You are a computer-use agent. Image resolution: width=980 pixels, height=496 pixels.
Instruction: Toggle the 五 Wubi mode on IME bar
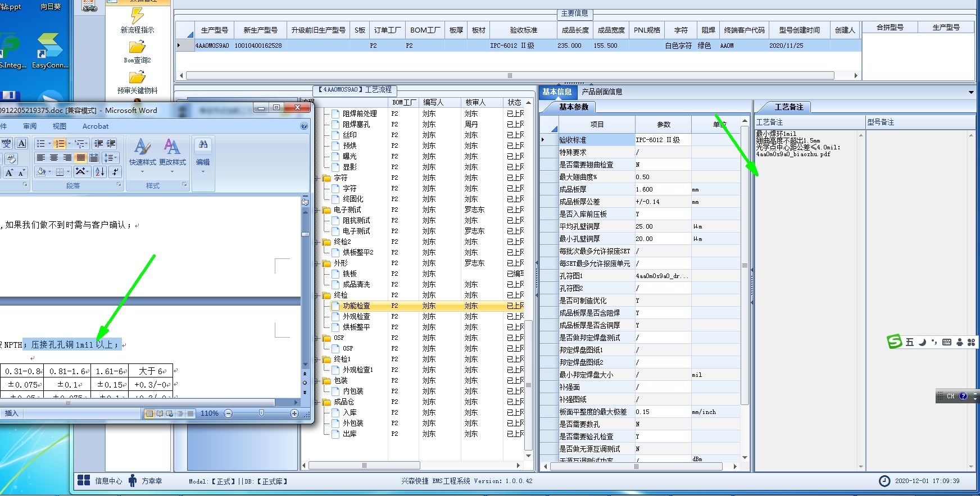[x=910, y=342]
